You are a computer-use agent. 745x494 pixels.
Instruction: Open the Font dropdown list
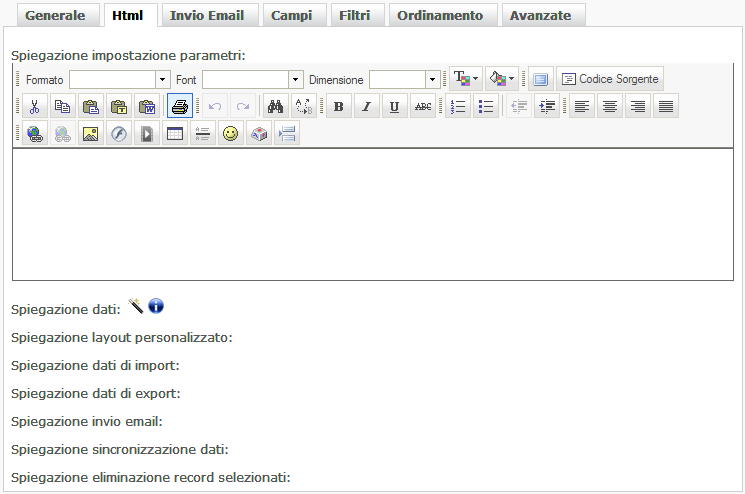(x=252, y=79)
